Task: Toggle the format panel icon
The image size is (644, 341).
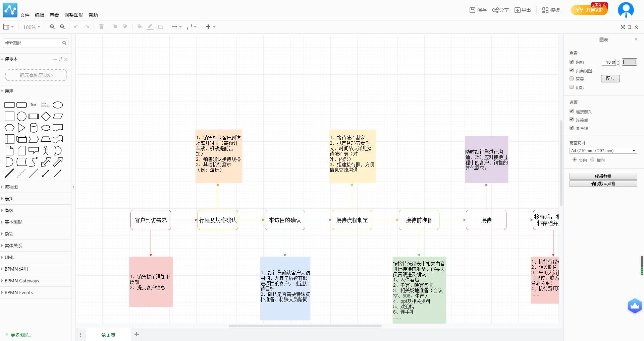Action: coord(630,27)
